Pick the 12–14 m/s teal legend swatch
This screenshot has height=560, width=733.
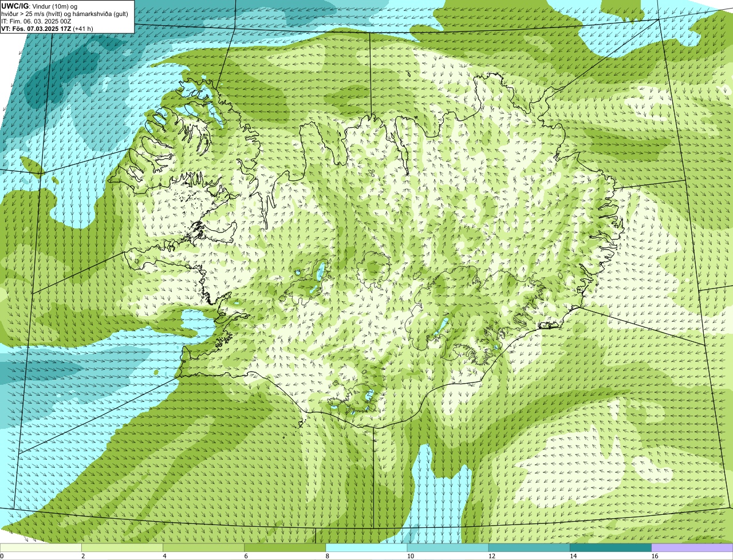pos(529,547)
